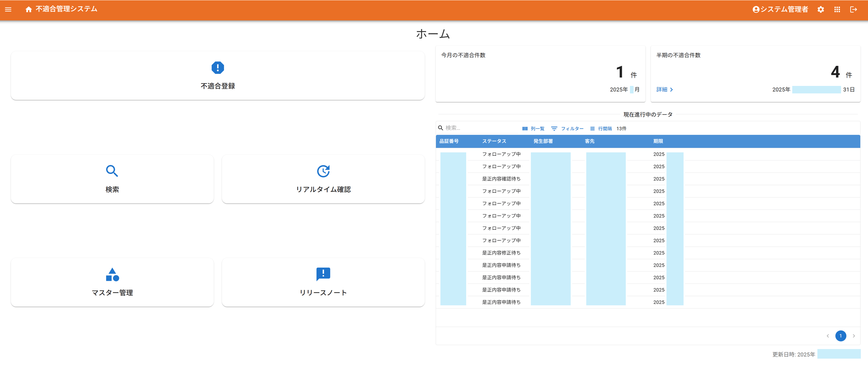The image size is (868, 370).
Task: Sort by ステータス column header
Action: (494, 141)
